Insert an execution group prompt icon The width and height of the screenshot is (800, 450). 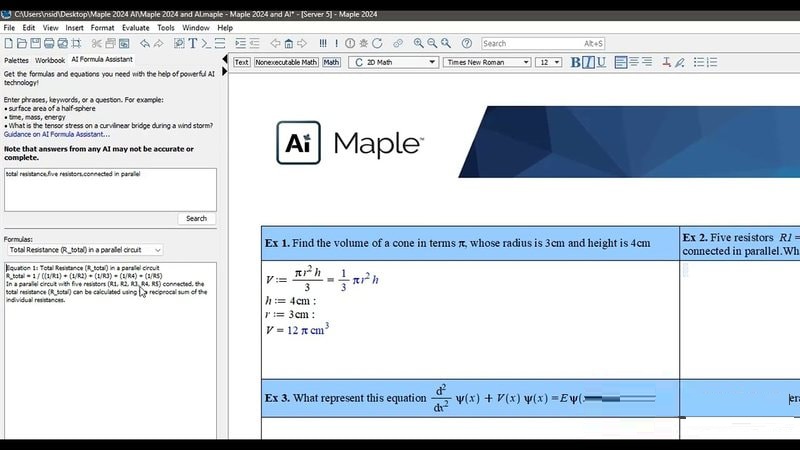[x=206, y=43]
